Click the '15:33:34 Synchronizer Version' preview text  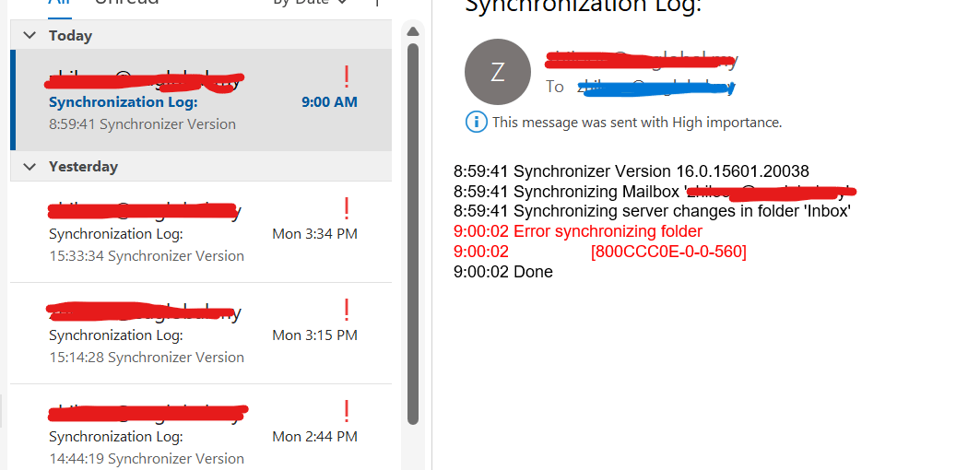click(147, 256)
